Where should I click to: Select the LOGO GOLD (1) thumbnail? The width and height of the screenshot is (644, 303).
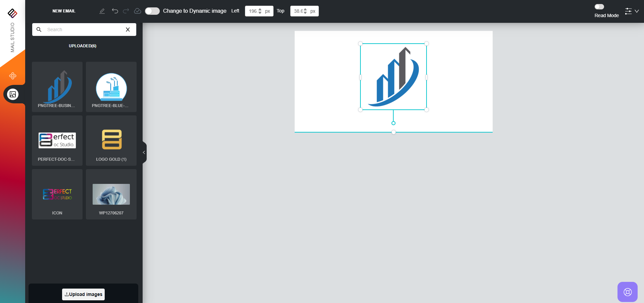click(x=111, y=140)
